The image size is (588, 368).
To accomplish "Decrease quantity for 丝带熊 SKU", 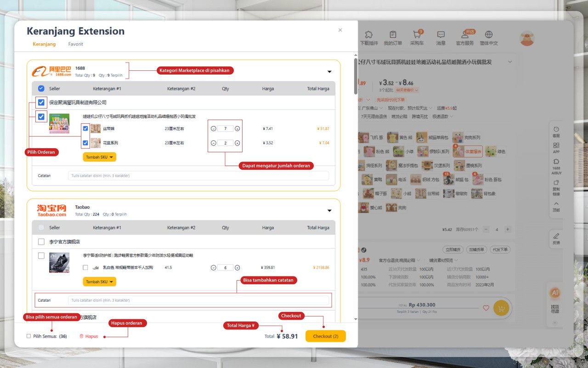I will coord(214,129).
